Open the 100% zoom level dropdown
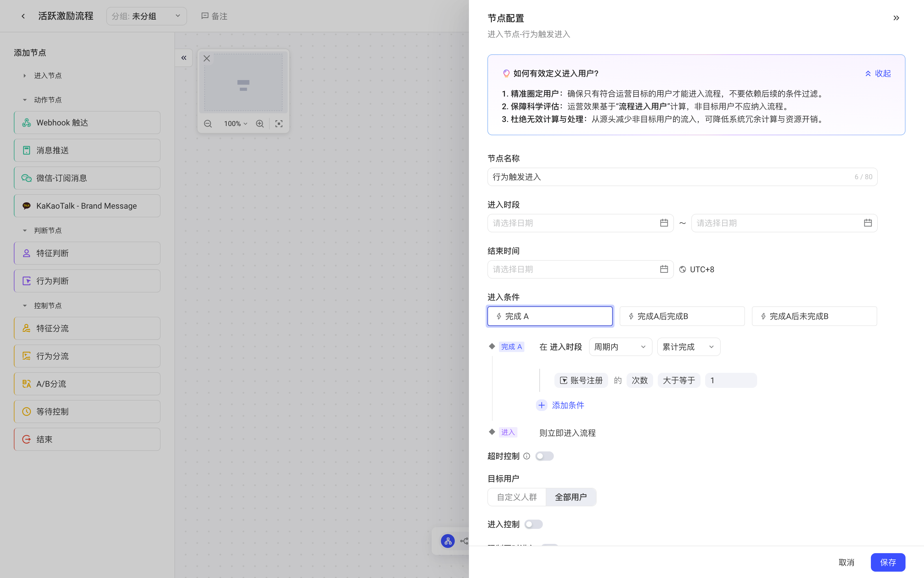 (x=236, y=123)
